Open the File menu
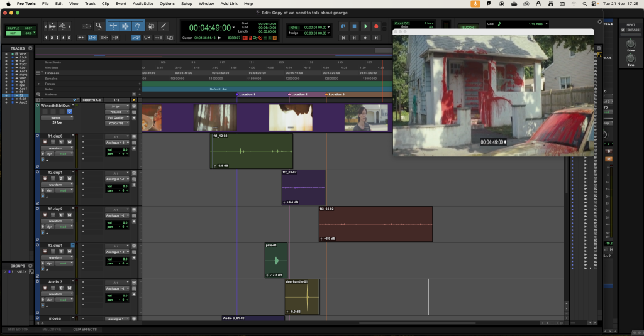Viewport: 644px width, 336px height. click(x=45, y=4)
